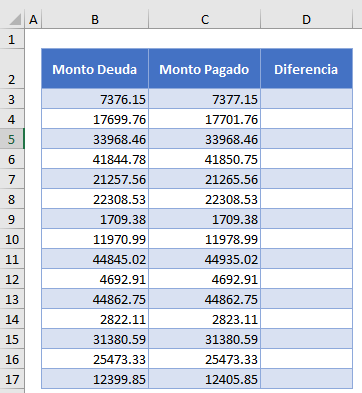The height and width of the screenshot is (393, 362).
Task: Select cell with value 12405.85
Action: click(204, 379)
